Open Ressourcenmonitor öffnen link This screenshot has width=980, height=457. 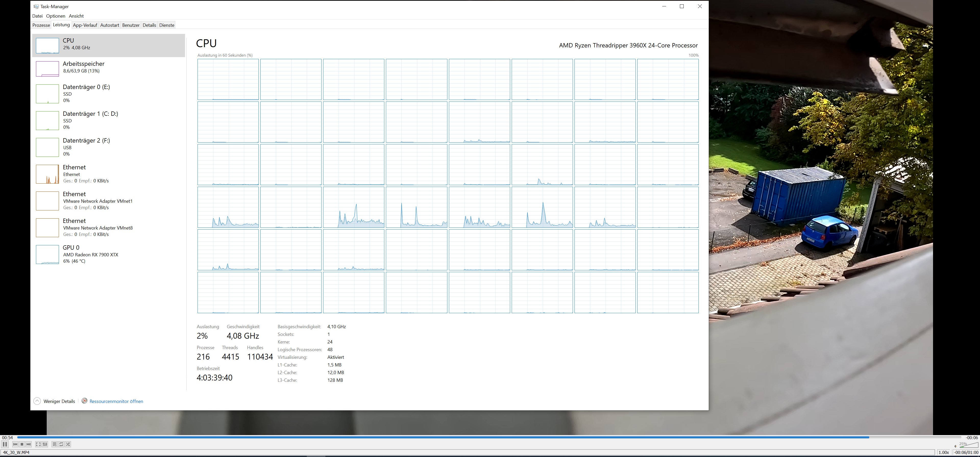coord(116,401)
